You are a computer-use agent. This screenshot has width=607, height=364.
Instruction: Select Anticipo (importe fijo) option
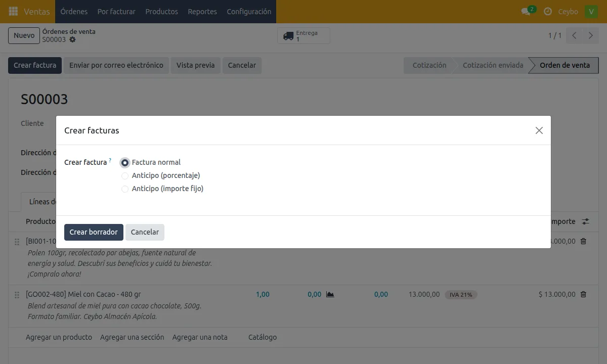[x=125, y=189]
